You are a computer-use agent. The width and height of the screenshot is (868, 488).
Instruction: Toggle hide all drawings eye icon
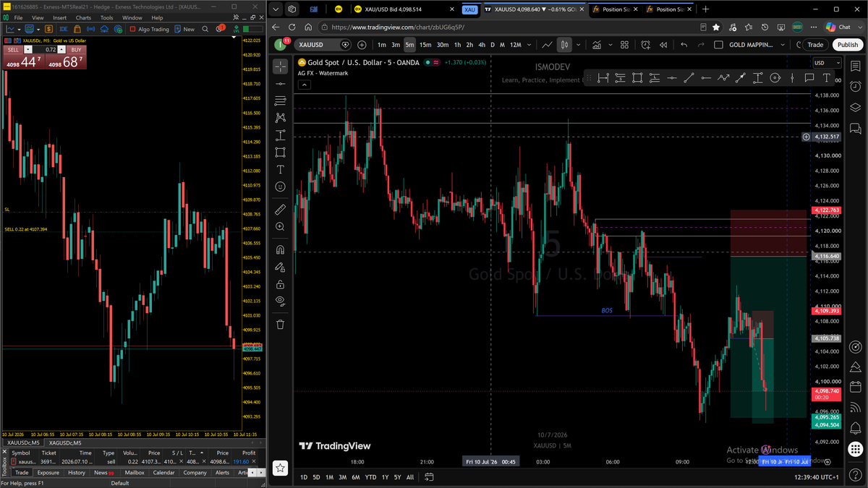point(280,301)
